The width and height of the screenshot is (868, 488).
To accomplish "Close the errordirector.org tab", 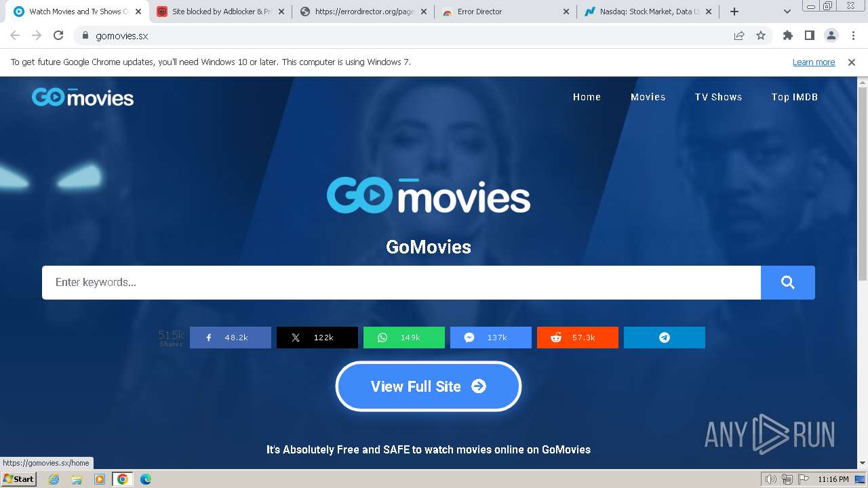I will click(424, 12).
